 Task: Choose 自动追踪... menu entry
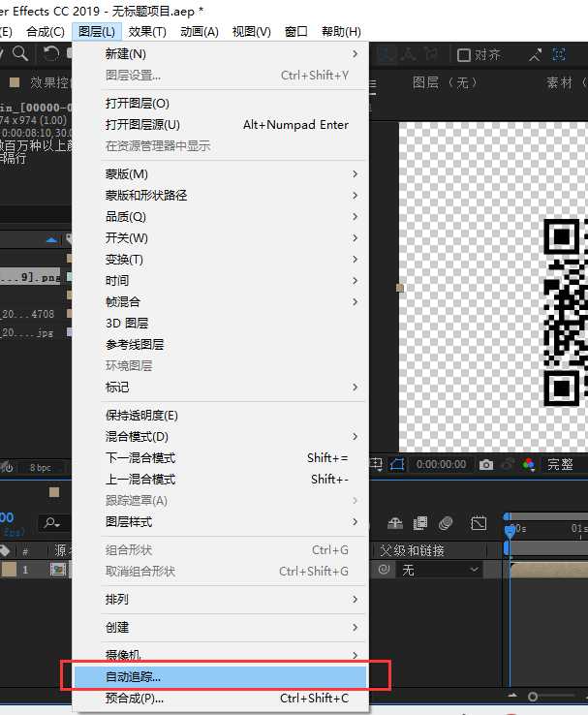pyautogui.click(x=221, y=676)
